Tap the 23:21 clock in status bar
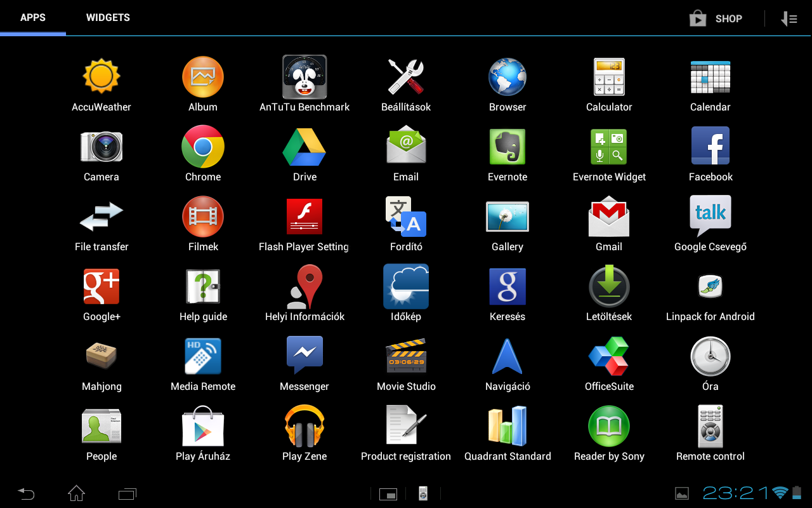The height and width of the screenshot is (508, 812). (735, 493)
